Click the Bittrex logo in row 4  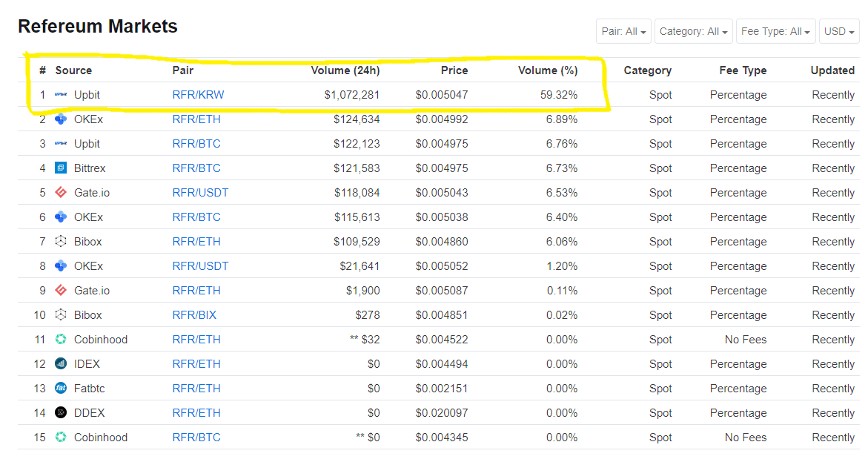coord(61,168)
